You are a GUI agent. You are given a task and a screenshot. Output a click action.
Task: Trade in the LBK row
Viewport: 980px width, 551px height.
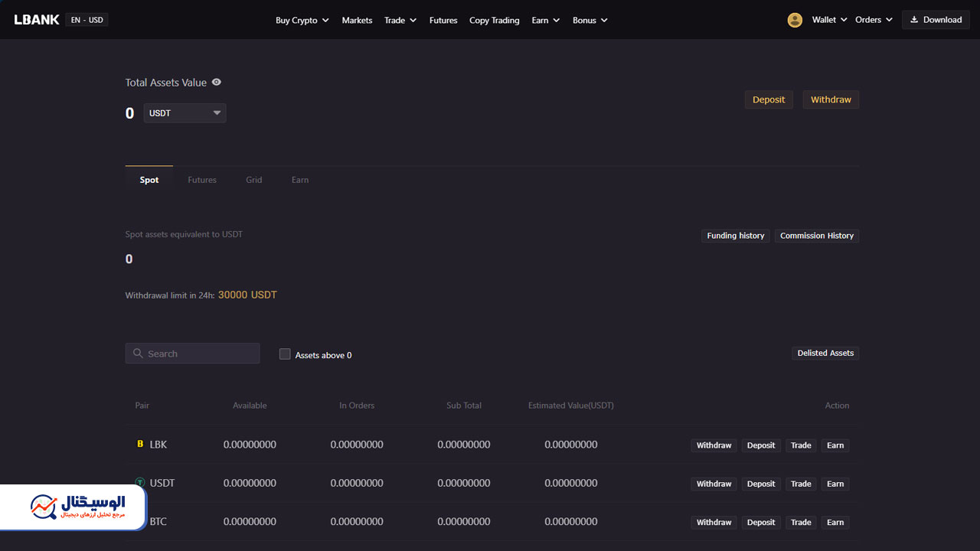tap(801, 445)
